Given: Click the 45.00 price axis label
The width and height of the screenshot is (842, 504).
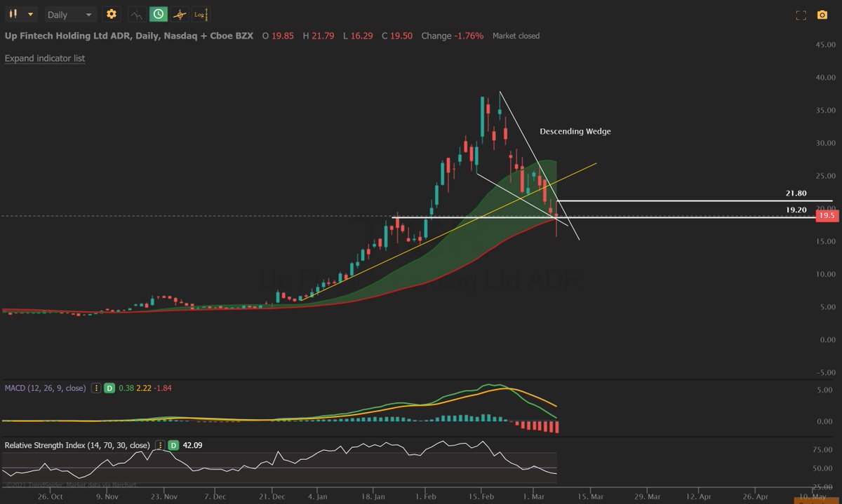Looking at the screenshot, I should point(825,45).
